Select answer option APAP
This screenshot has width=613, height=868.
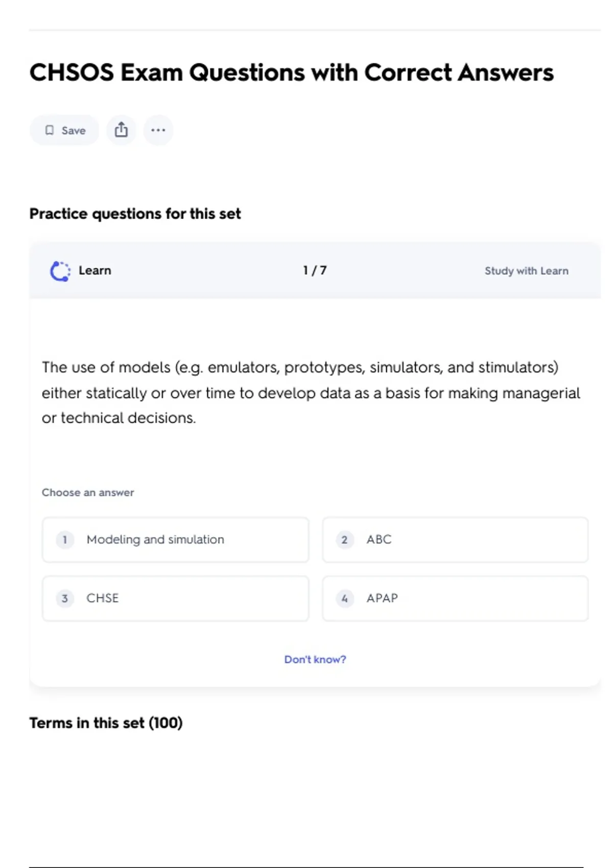pyautogui.click(x=455, y=598)
